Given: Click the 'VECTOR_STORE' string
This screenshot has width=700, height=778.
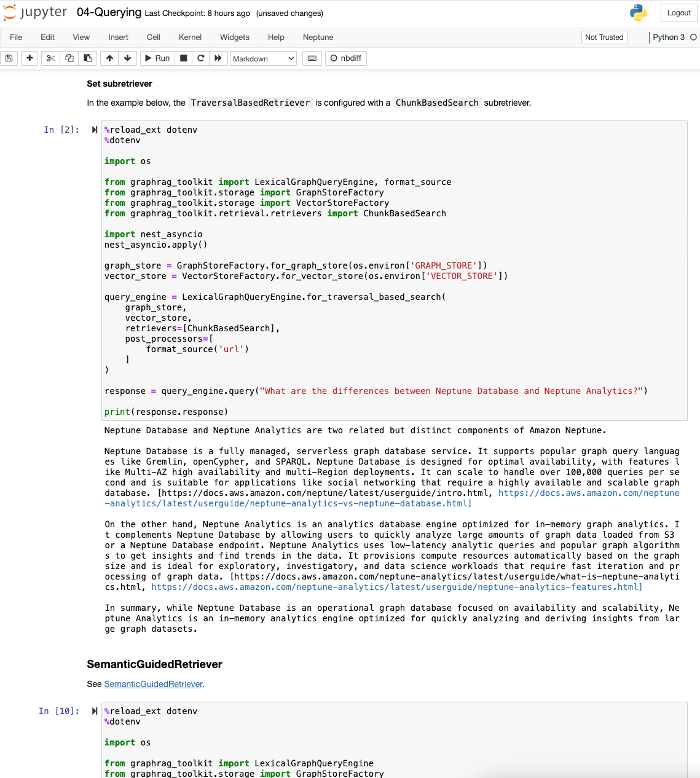Looking at the screenshot, I should click(462, 276).
